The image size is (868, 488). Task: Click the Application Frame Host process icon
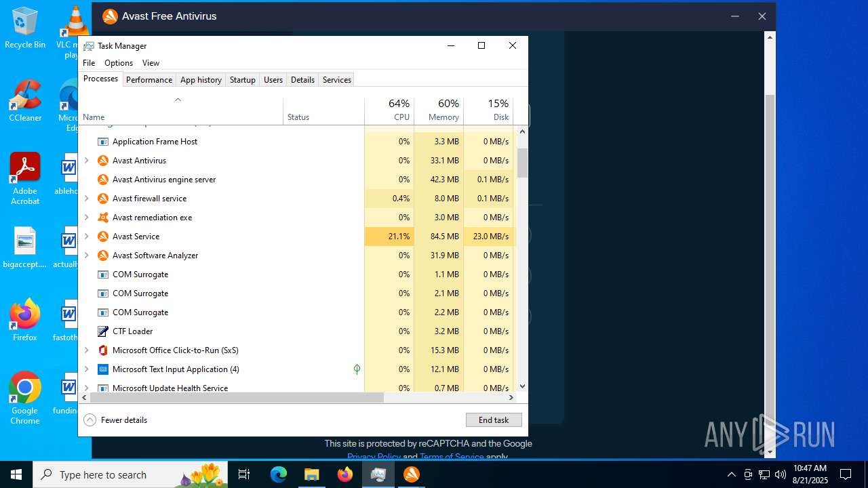(103, 142)
